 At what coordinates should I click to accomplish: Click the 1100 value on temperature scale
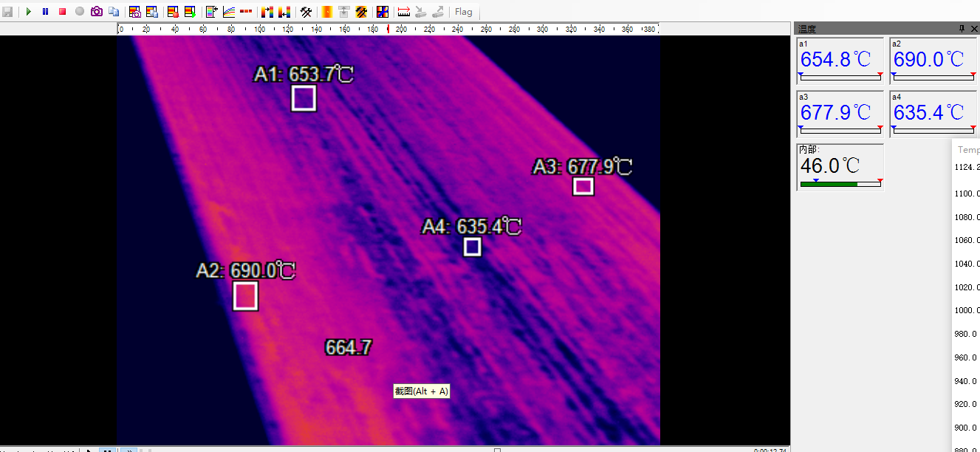click(x=967, y=194)
